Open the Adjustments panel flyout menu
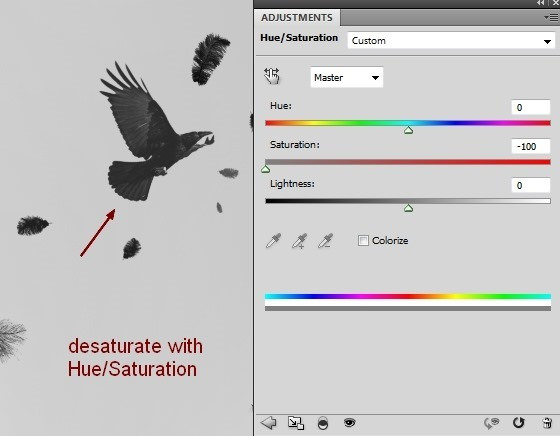 pyautogui.click(x=551, y=17)
